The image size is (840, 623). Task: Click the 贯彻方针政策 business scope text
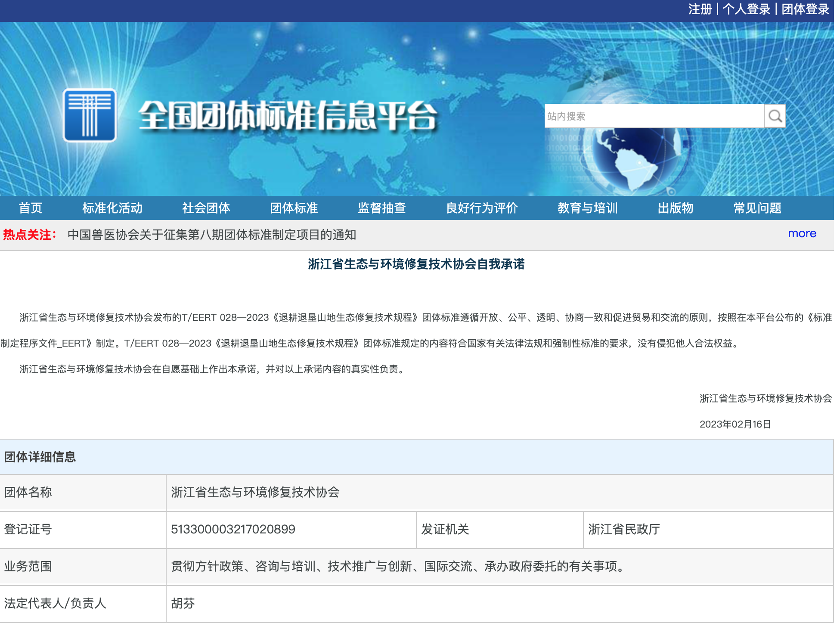click(399, 566)
